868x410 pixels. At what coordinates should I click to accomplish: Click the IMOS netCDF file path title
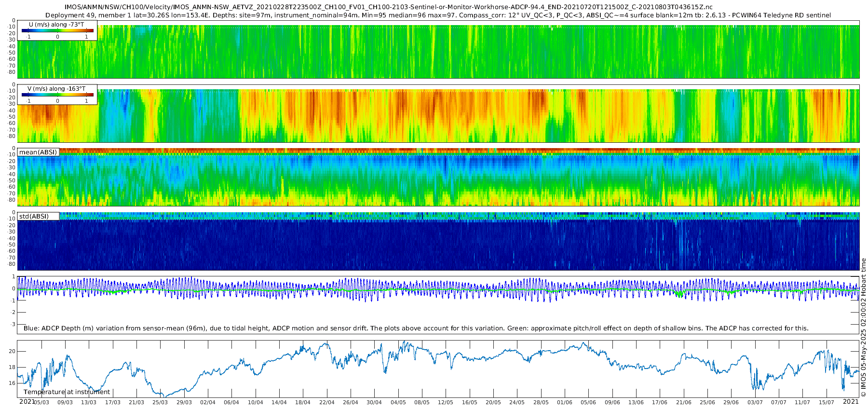coord(388,7)
